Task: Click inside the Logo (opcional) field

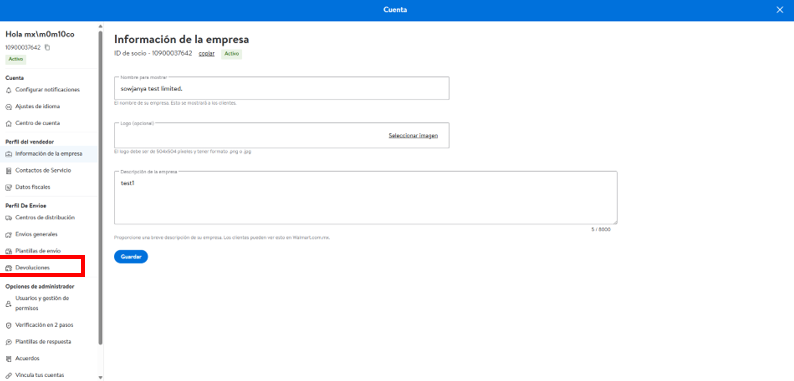Action: coord(282,135)
